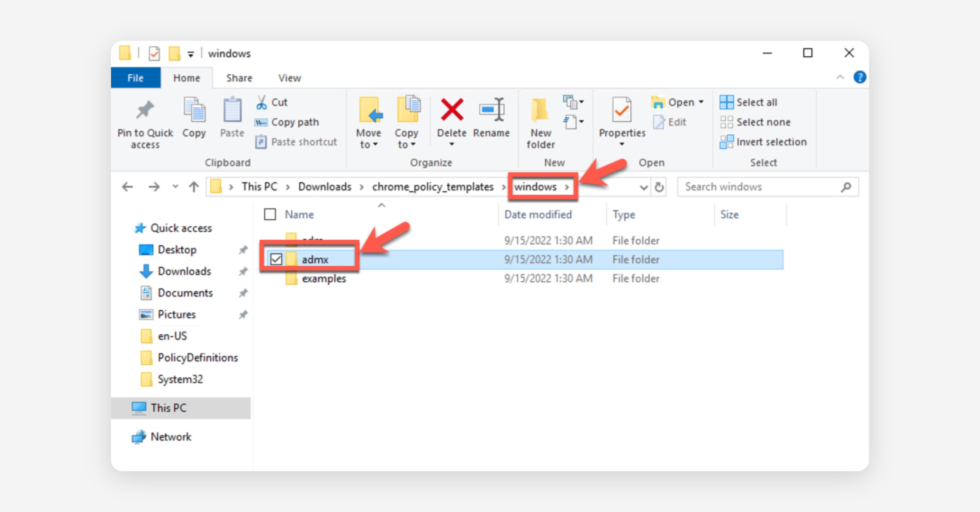
Task: Open the address bar history dropdown
Action: pos(644,187)
